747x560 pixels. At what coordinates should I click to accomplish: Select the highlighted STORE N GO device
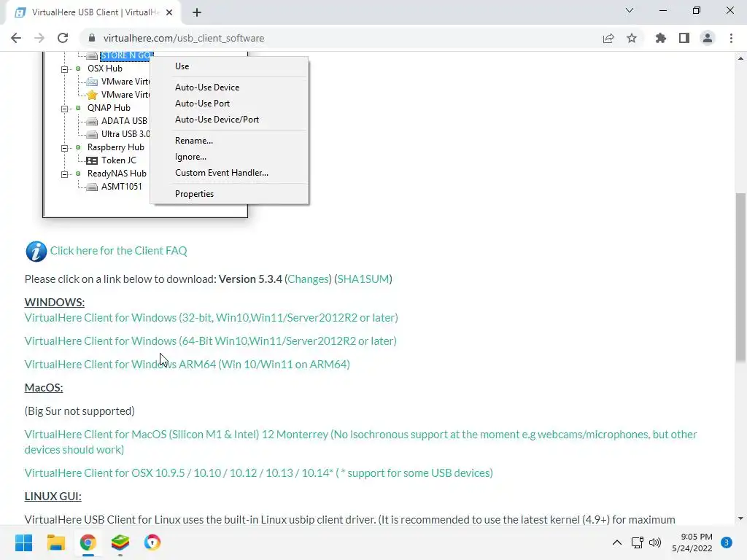125,55
